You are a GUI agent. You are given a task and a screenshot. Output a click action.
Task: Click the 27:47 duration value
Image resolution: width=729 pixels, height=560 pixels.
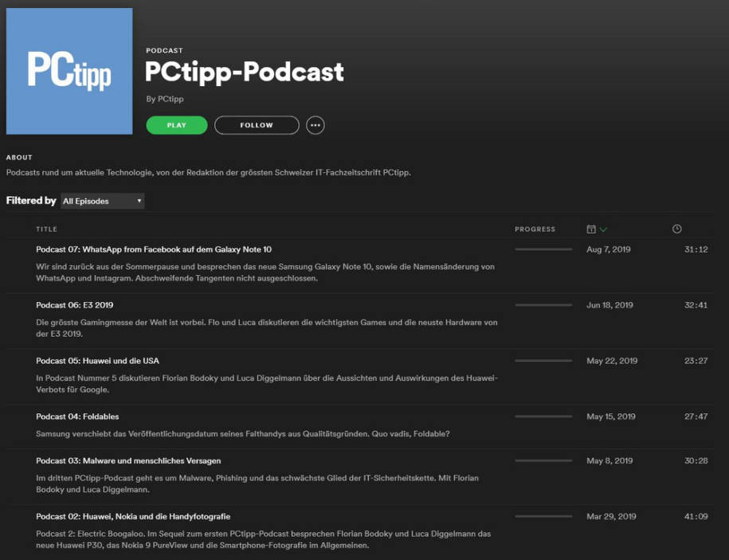point(696,417)
